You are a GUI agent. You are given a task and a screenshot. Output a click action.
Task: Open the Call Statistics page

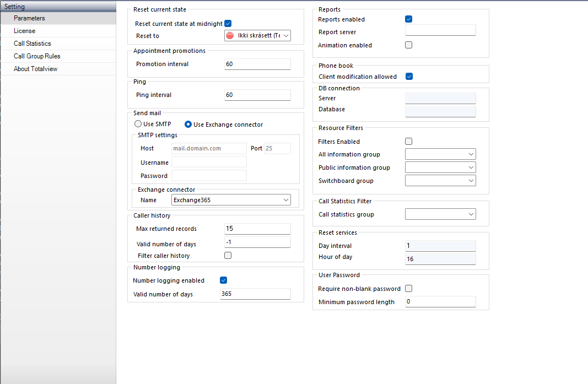[58, 44]
